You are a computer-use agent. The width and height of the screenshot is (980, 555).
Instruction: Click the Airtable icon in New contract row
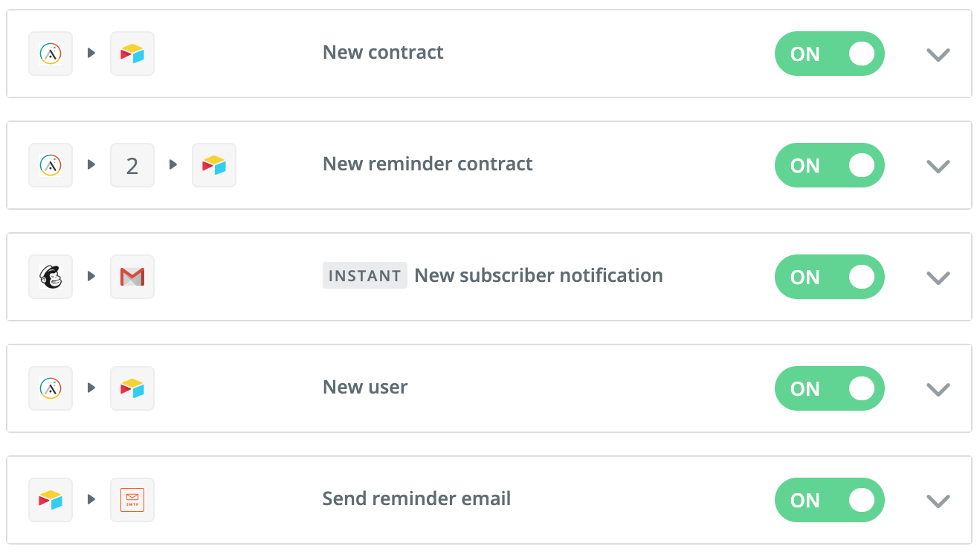[132, 54]
